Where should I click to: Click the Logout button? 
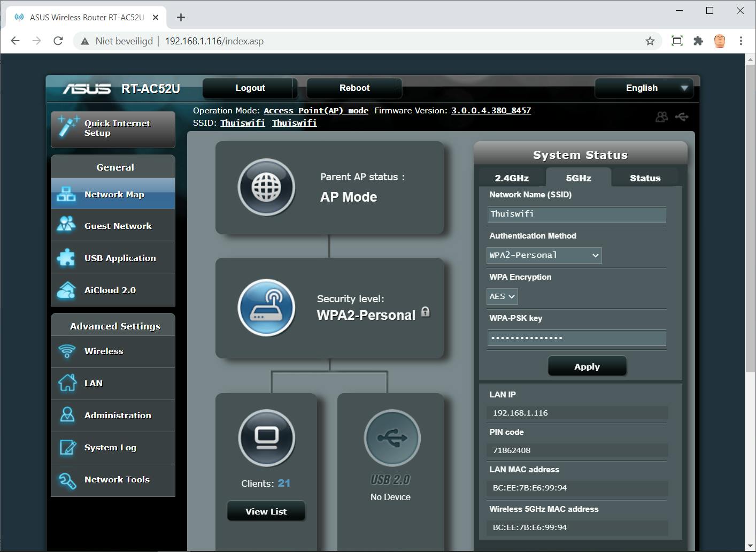click(x=250, y=88)
